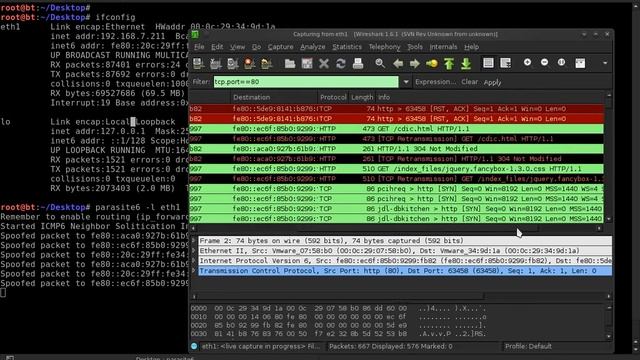640x360 pixels.
Task: Sort by the Info column header
Action: click(x=490, y=97)
